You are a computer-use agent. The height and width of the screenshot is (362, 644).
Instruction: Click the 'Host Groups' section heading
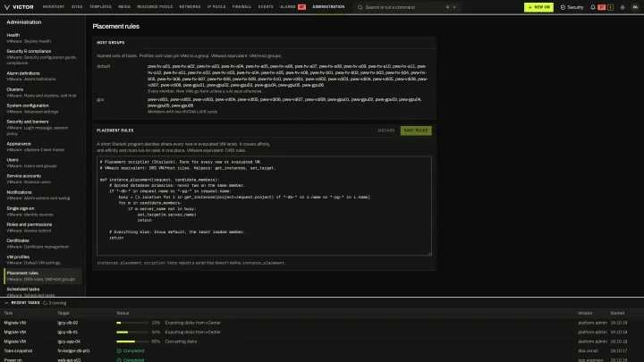(111, 42)
